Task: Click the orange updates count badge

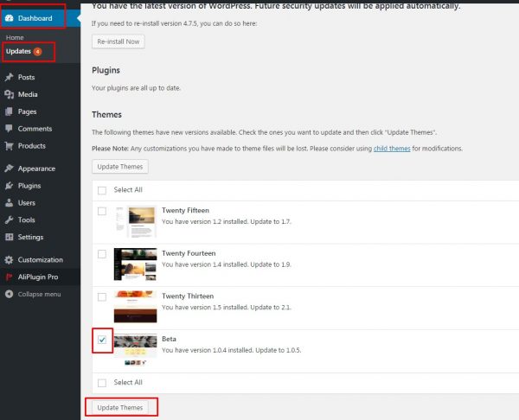Action: pos(38,52)
